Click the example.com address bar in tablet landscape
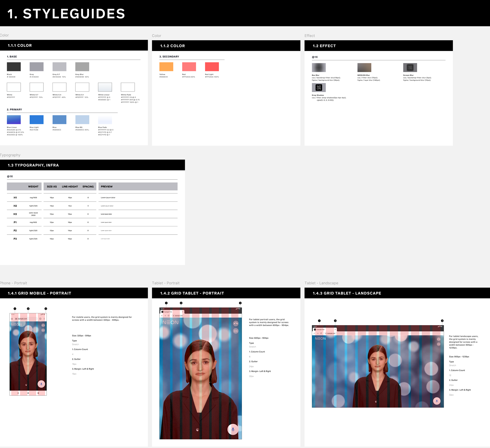The image size is (490, 448). 331,333
